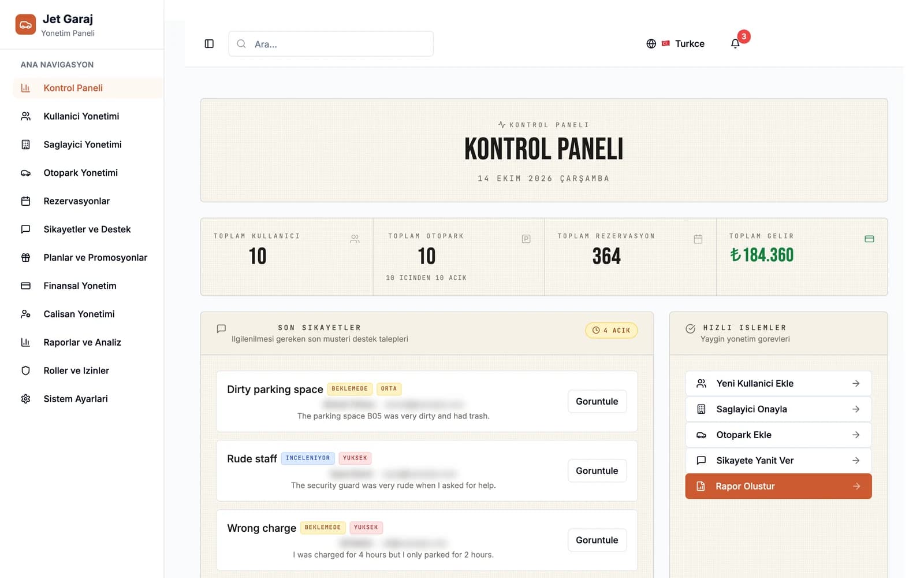Click the YUKSEK tag on Rude staff
Viewport: 924px width, 578px height.
coord(355,458)
